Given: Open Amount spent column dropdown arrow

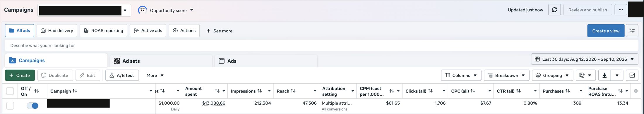Looking at the screenshot, I should click(x=224, y=91).
